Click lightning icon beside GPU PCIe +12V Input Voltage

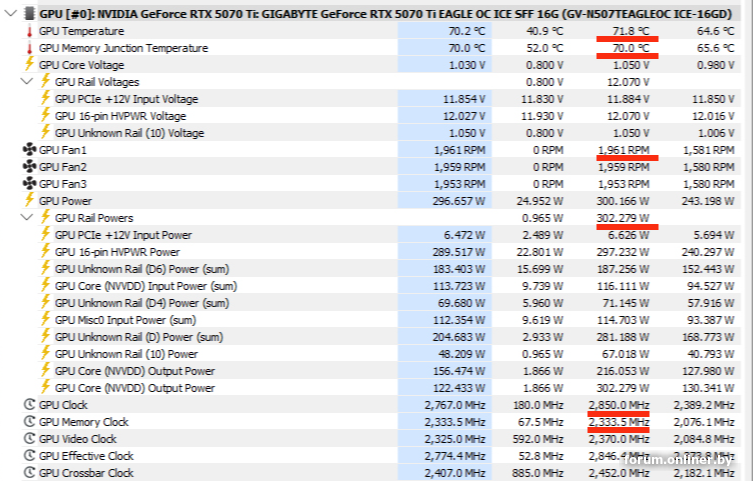click(45, 99)
